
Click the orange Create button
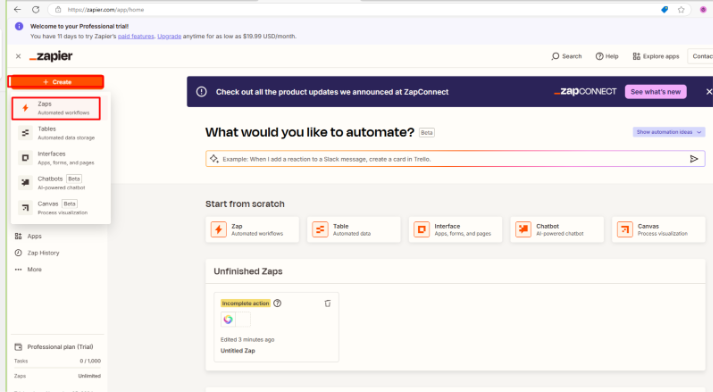56,82
